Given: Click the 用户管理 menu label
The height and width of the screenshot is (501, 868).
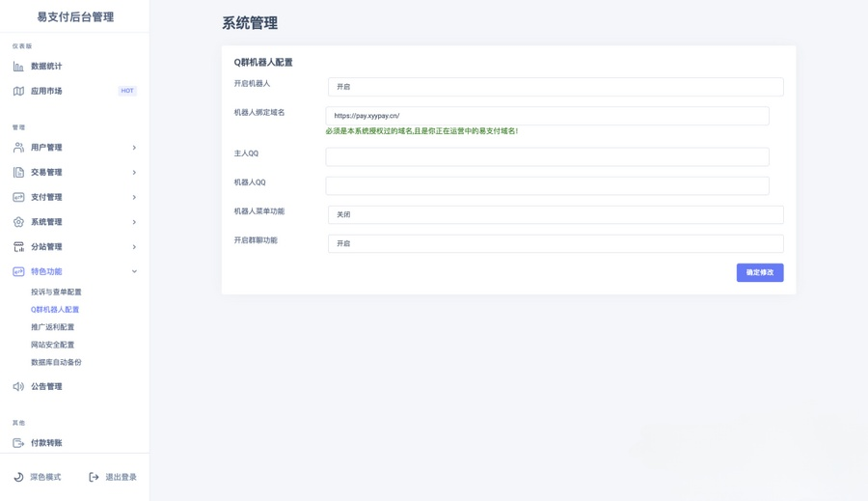Looking at the screenshot, I should pos(46,148).
